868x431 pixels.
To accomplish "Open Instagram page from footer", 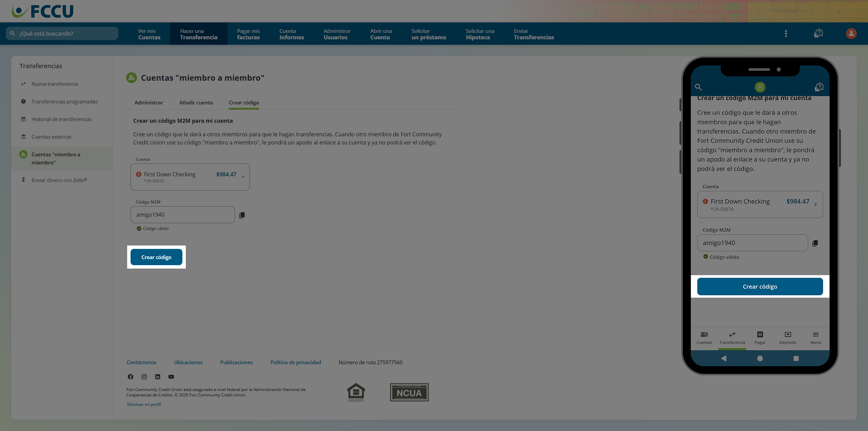I will pyautogui.click(x=144, y=377).
